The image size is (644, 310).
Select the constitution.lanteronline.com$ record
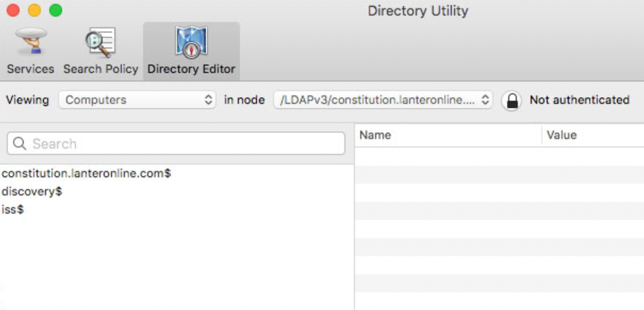[86, 174]
